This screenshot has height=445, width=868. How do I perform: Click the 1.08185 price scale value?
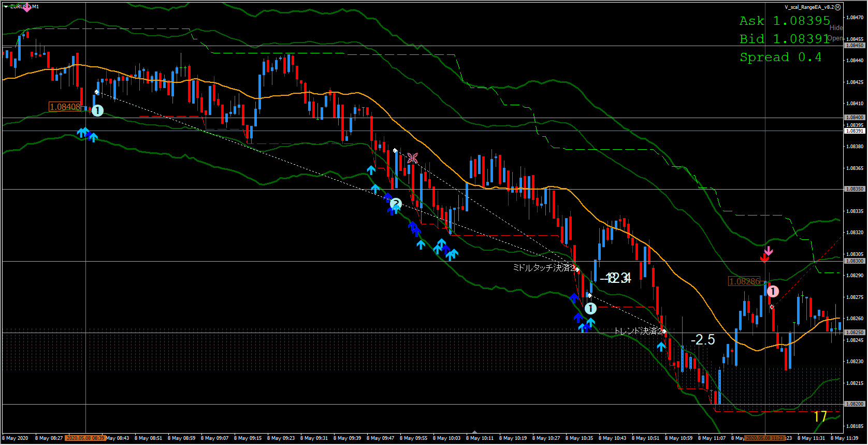coord(855,426)
